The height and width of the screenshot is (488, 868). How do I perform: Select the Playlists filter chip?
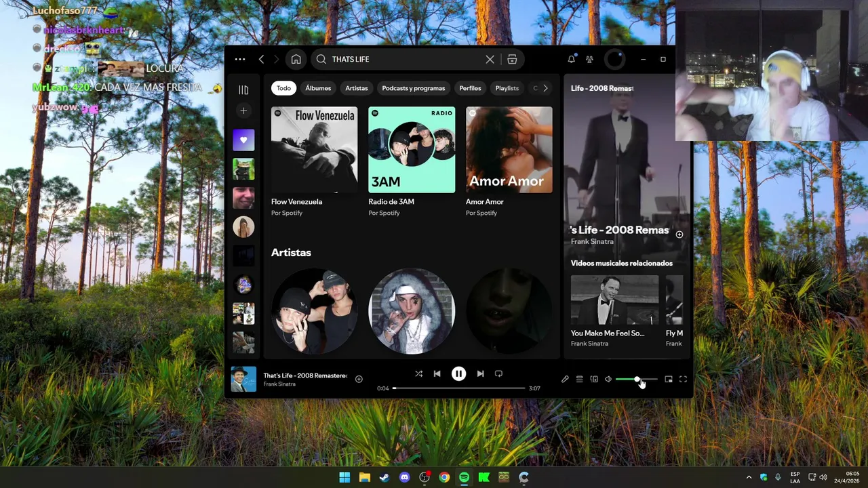(507, 88)
